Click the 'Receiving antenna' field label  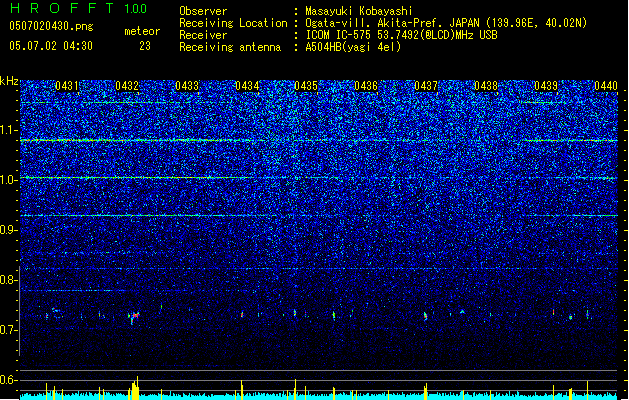(x=230, y=47)
